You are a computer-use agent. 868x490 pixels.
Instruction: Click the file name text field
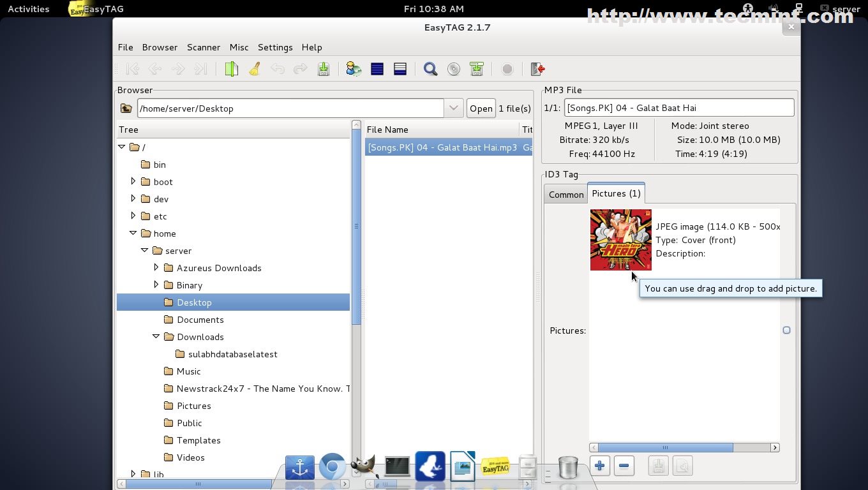[x=678, y=108]
